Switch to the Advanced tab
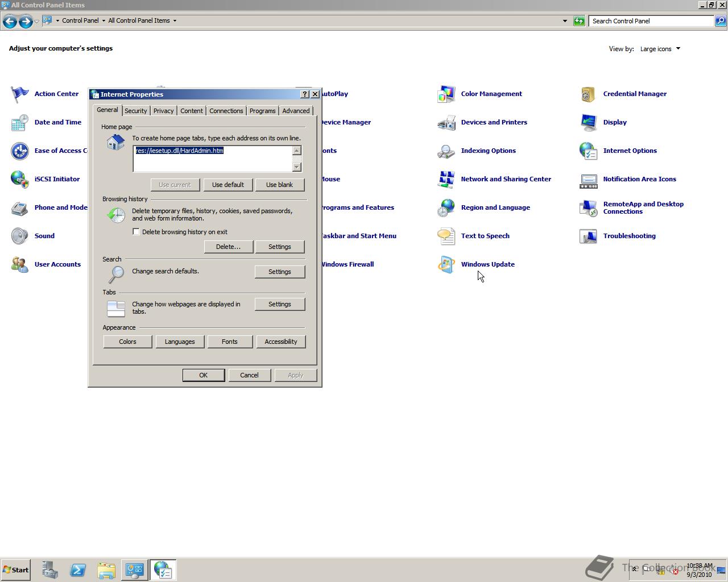 [296, 111]
